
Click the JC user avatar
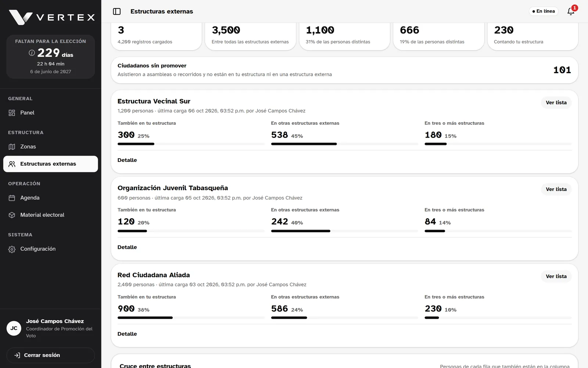coord(14,328)
